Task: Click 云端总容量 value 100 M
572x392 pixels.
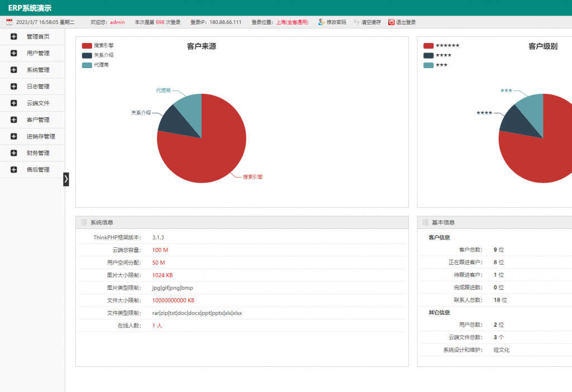Action: coord(160,250)
